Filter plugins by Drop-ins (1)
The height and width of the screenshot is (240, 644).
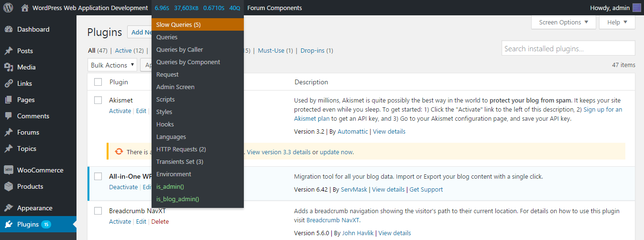317,50
